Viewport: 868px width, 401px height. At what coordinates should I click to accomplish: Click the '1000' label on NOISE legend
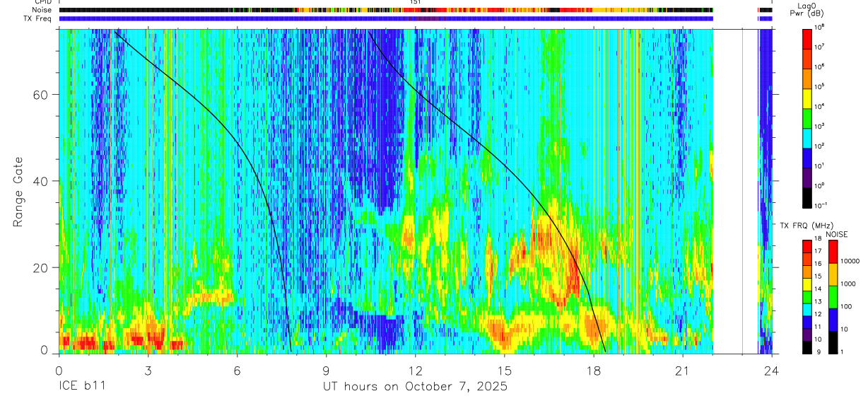tap(848, 284)
